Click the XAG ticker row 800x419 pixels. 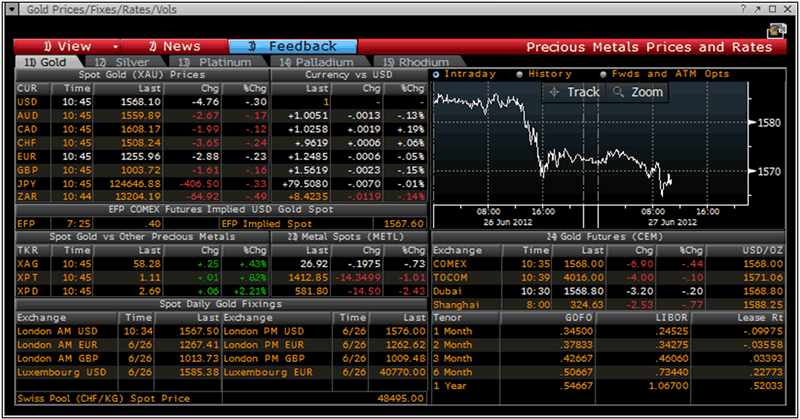pos(142,264)
